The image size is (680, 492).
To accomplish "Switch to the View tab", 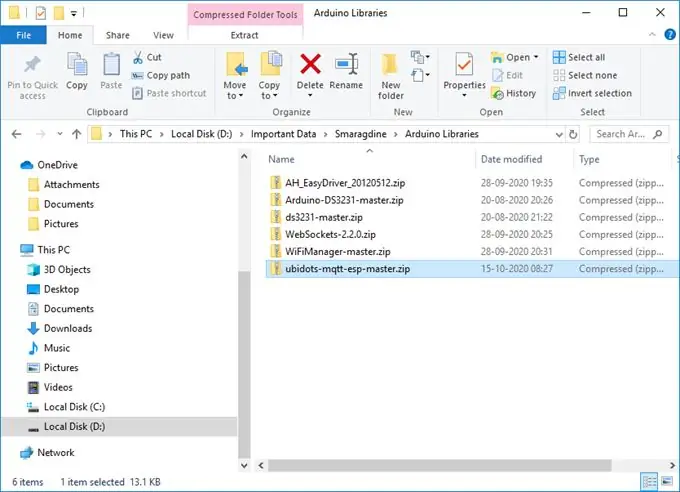I will point(163,35).
